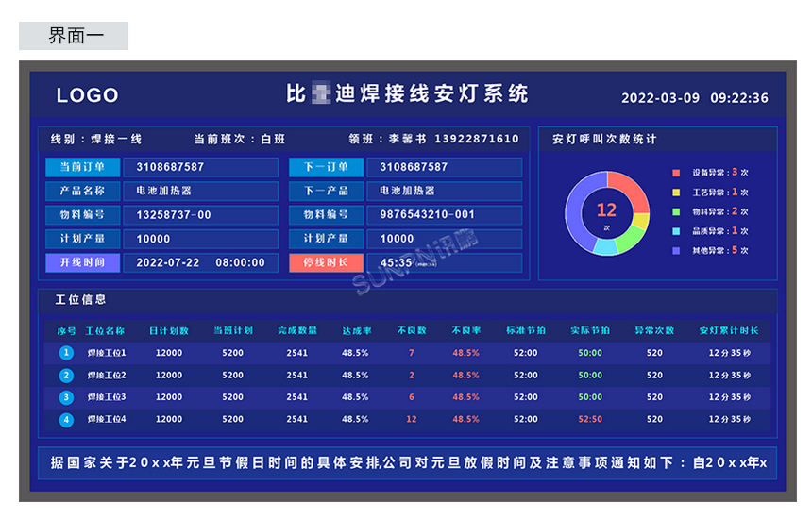Select the 焊接工位1 row name
Screen dimensions: 812x519
[107, 353]
